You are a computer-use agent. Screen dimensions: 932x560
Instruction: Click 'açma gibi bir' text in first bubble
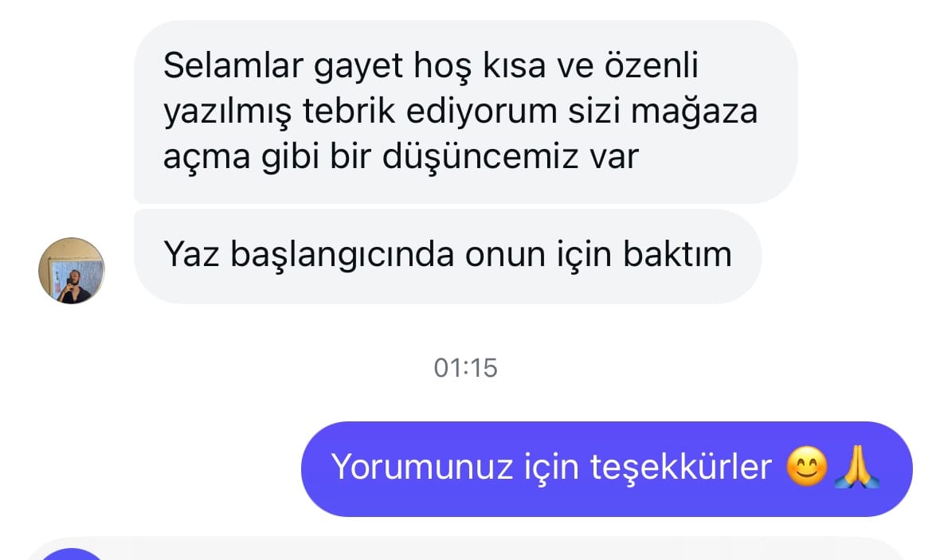[268, 159]
